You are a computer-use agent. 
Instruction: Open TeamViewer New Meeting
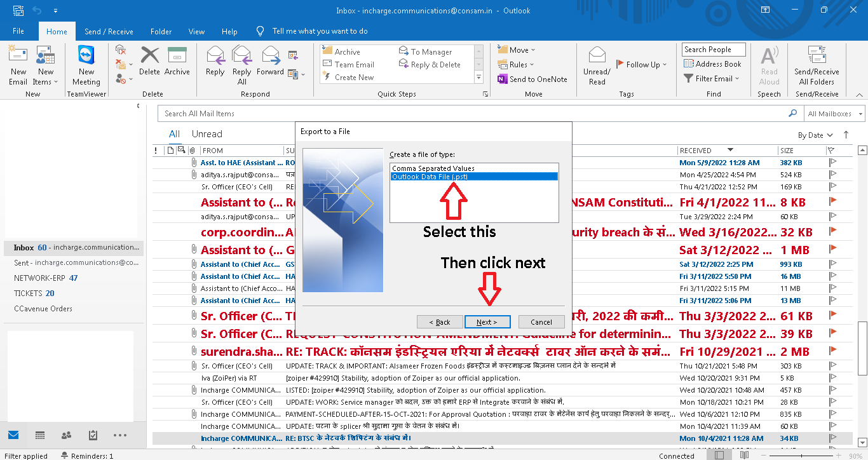[x=86, y=65]
